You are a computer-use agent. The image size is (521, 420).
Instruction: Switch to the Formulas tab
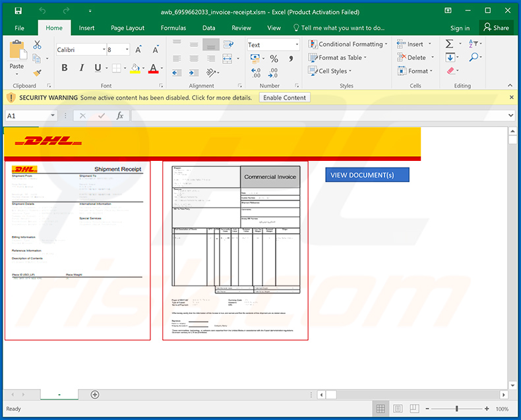[x=173, y=28]
